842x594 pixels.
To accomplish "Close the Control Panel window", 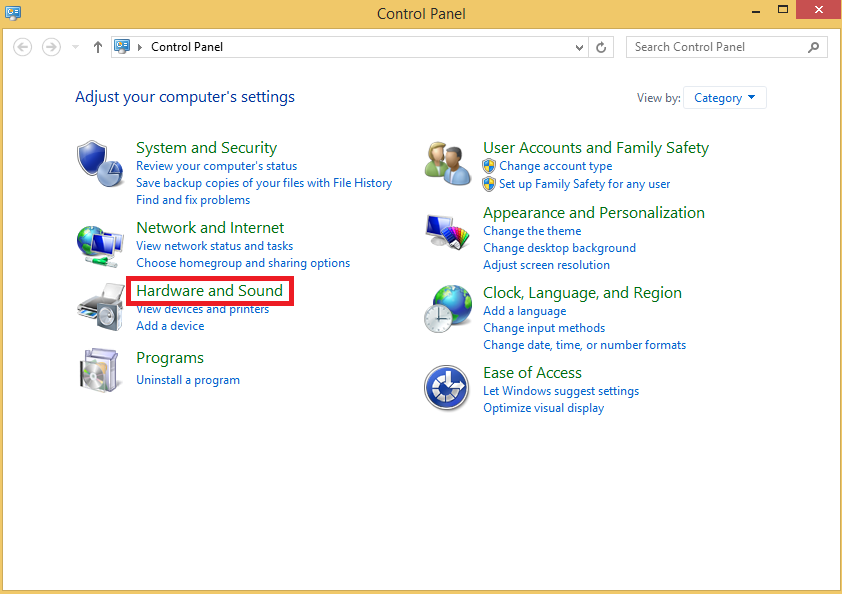I will click(x=819, y=10).
